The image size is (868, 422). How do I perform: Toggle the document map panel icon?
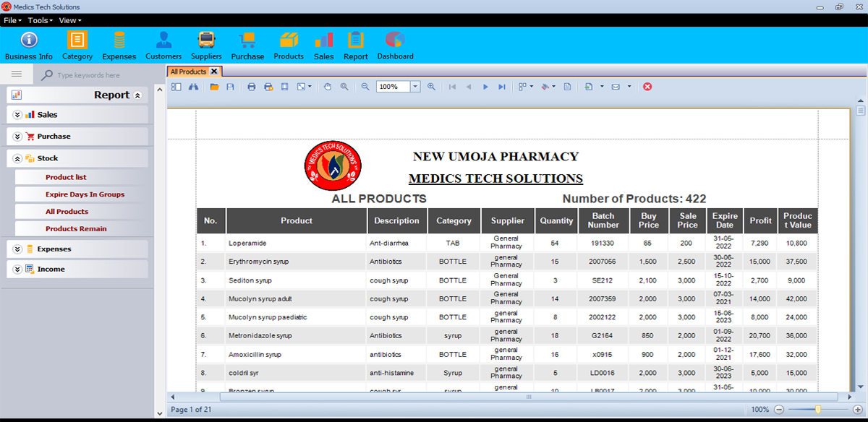[176, 87]
